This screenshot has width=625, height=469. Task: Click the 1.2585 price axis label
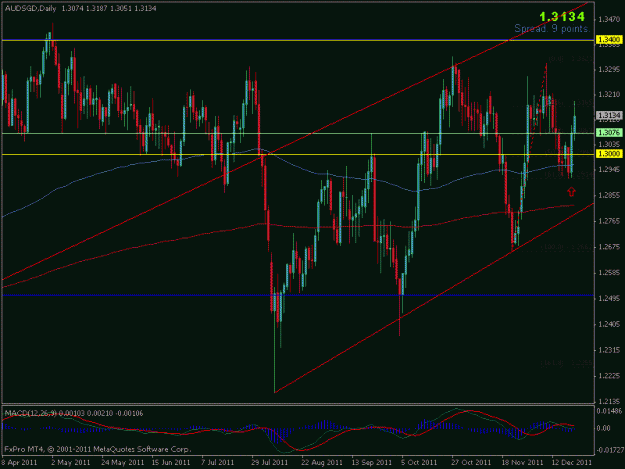pos(609,273)
